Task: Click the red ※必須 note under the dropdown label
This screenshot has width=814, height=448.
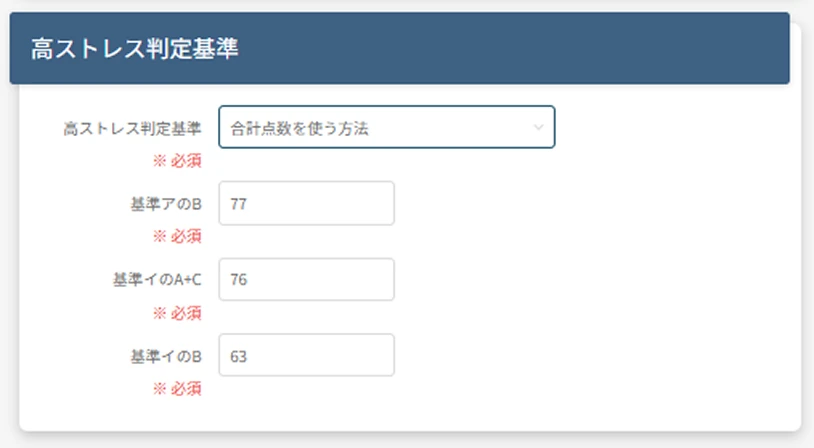Action: [177, 161]
